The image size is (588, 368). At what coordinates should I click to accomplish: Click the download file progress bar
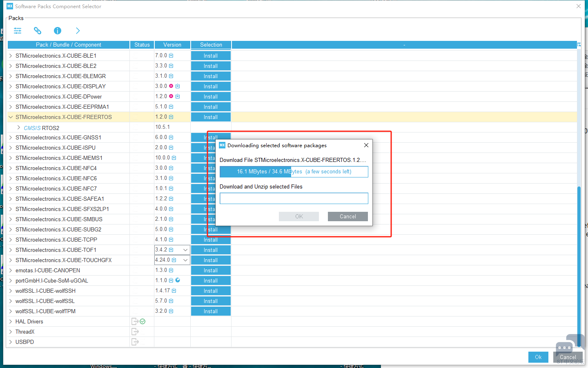click(294, 172)
